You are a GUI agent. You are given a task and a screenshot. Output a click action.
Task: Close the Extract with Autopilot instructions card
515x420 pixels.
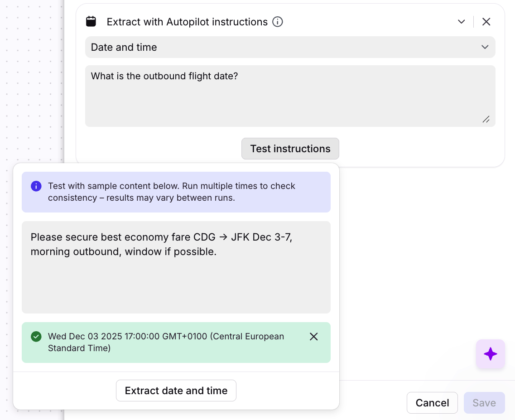pos(486,22)
